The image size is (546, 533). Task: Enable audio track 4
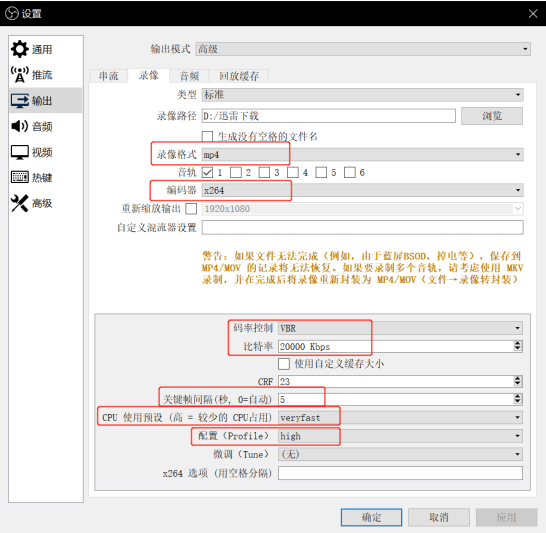click(x=292, y=172)
